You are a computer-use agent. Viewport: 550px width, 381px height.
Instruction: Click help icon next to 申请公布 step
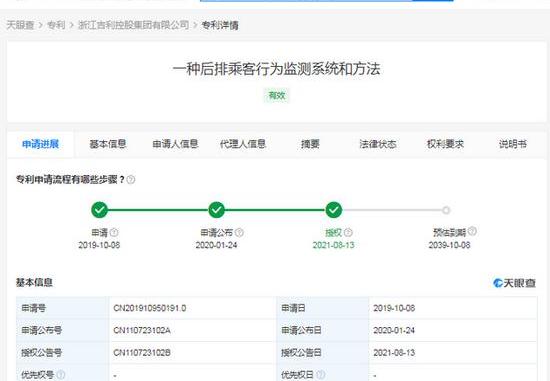pyautogui.click(x=239, y=232)
